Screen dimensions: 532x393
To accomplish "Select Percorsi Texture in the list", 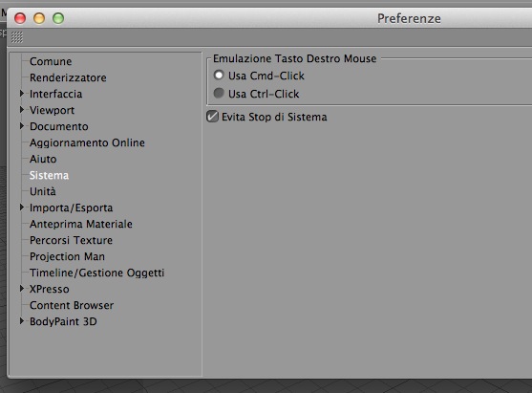I will (71, 241).
